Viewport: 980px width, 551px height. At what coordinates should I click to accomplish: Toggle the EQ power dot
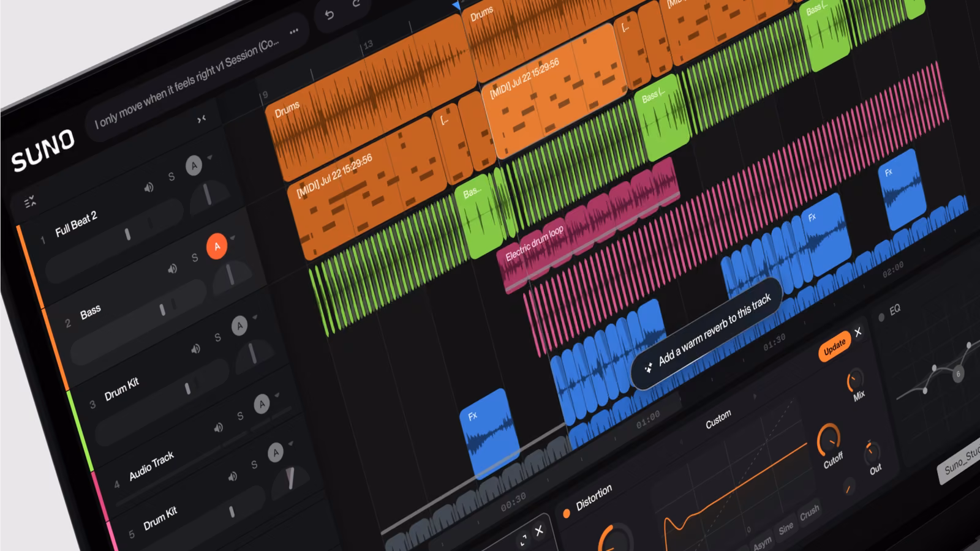point(881,317)
